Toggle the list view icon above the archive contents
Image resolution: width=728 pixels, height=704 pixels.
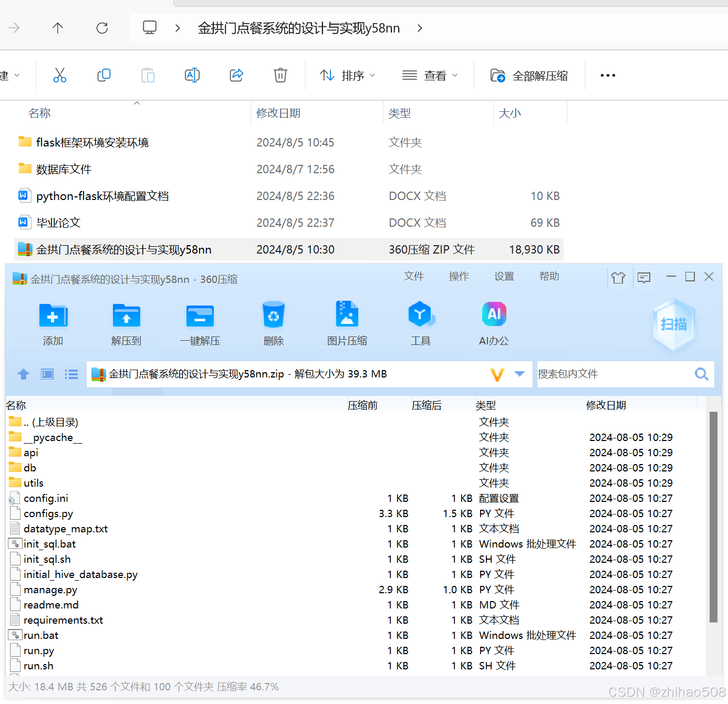[x=71, y=374]
